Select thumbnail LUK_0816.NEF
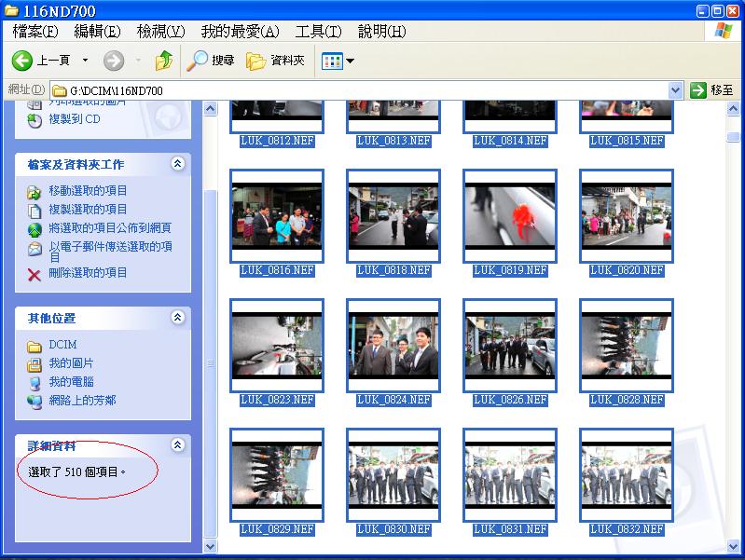The width and height of the screenshot is (745, 560). click(x=277, y=216)
